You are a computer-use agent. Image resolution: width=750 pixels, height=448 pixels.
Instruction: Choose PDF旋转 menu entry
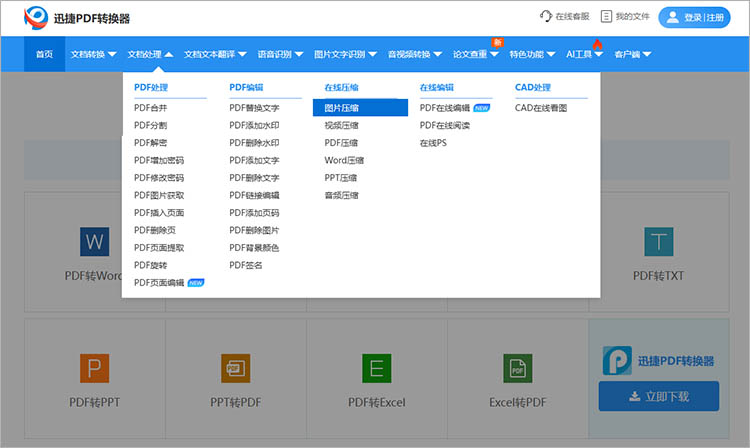tap(150, 265)
